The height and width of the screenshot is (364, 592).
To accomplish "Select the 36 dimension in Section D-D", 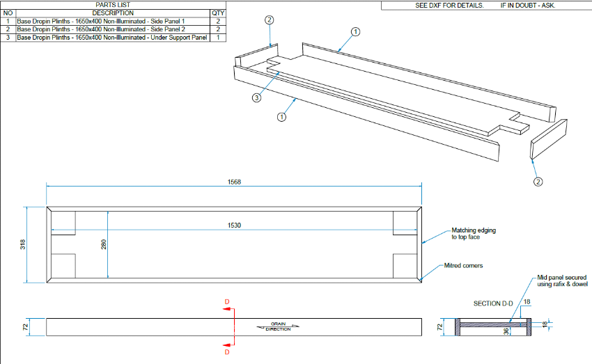I will point(506,333).
